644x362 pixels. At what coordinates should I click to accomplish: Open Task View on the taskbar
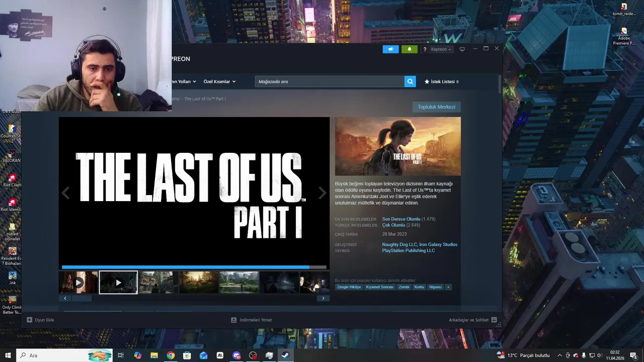coord(121,355)
